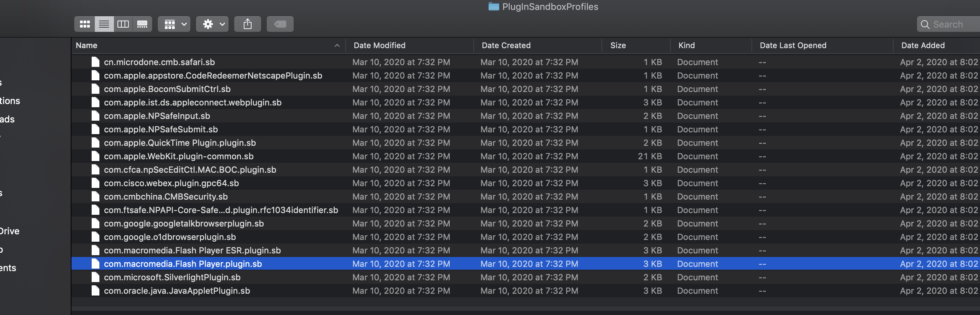Switch to gallery view
The width and height of the screenshot is (980, 315).
142,24
